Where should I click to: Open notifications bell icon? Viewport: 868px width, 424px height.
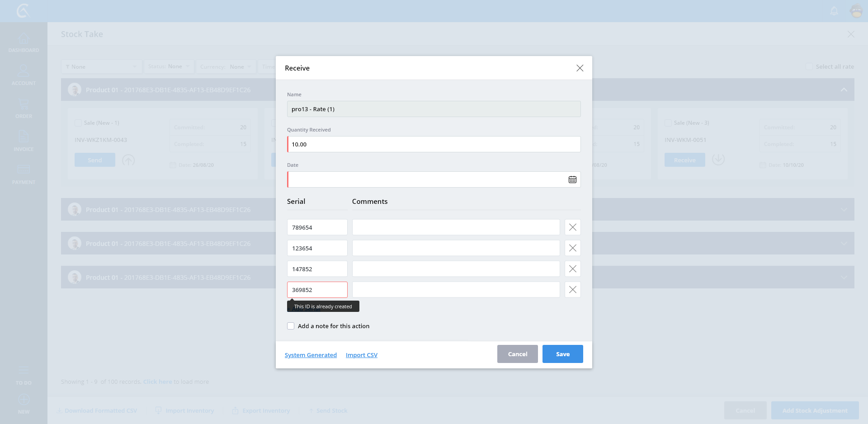(834, 11)
